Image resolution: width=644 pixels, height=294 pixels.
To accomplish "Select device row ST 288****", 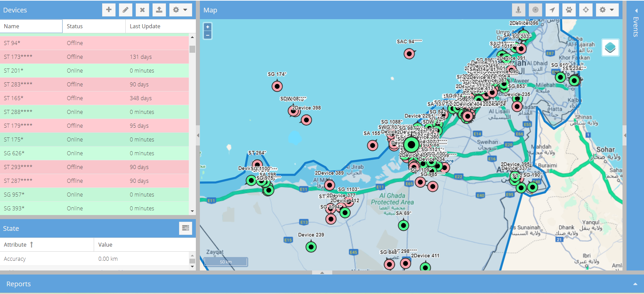I will click(x=94, y=112).
